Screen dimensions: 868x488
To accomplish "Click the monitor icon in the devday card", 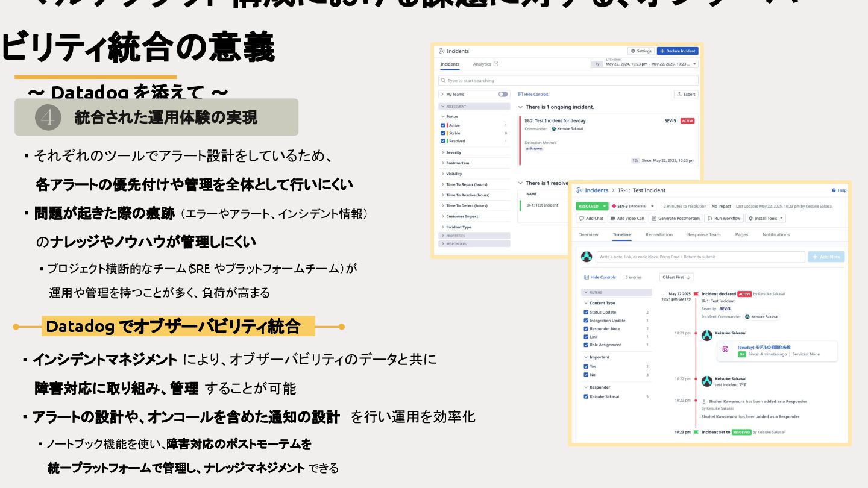I will pyautogui.click(x=726, y=348).
